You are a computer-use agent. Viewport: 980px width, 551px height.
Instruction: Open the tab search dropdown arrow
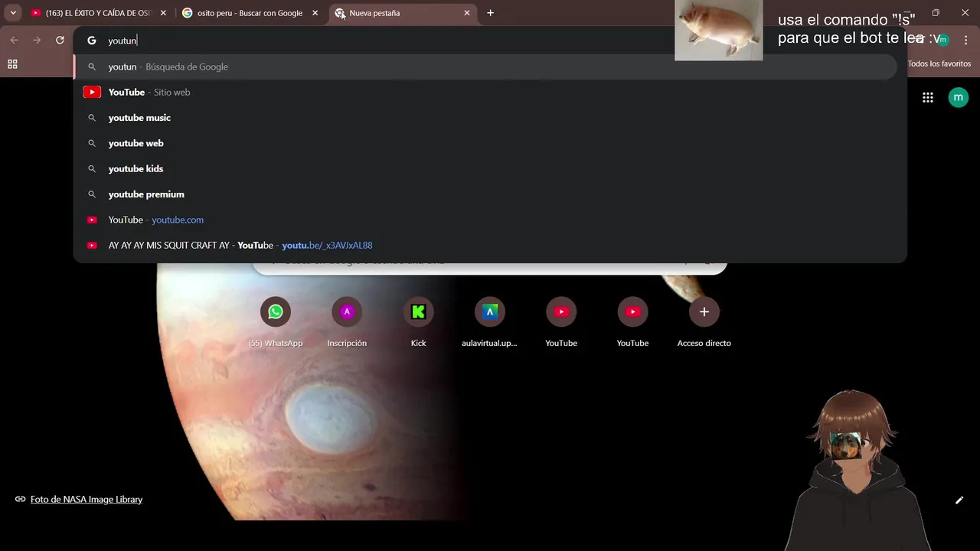tap(13, 13)
